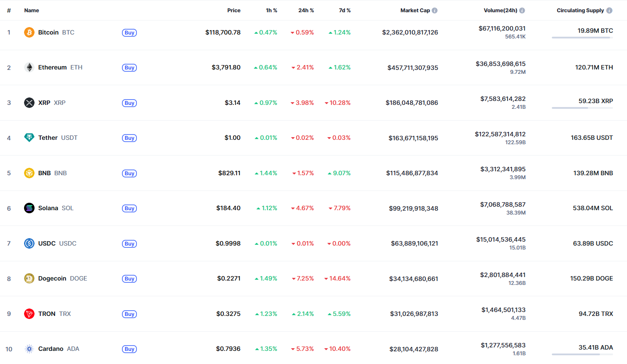Click TRON's 24h change 2.14%
Screen dimensions: 627x364
[x=303, y=314]
